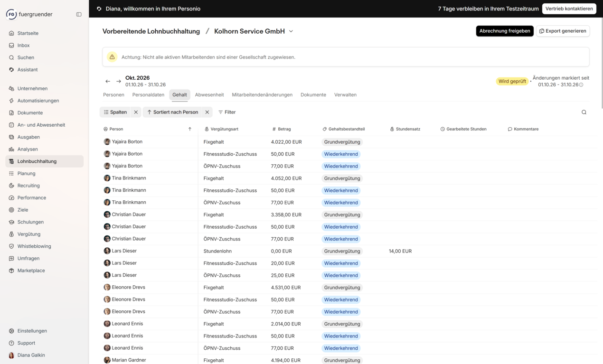Screen dimensions: 603x364
Task: Click the Kommentare column header
Action: tap(523, 129)
